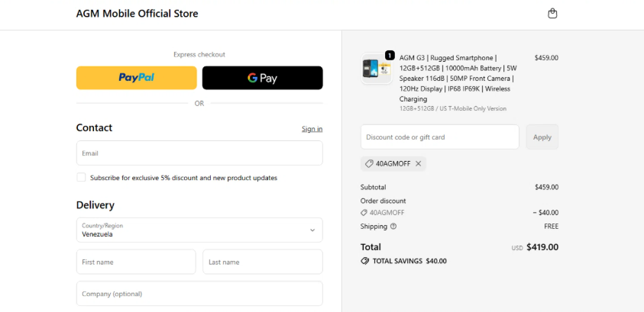This screenshot has width=644, height=312.
Task: Enable the subscribe for 5% discount checkbox
Action: pyautogui.click(x=81, y=177)
